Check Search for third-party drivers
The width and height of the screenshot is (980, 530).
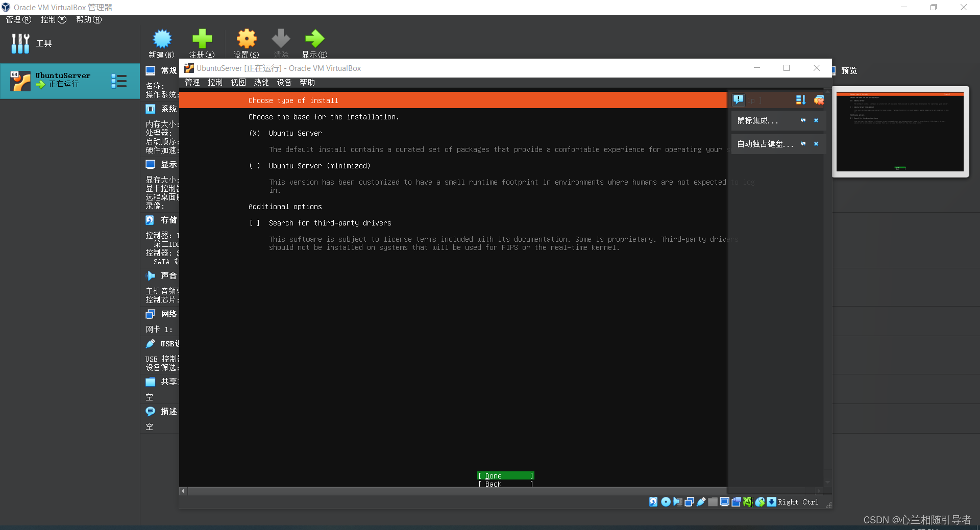click(x=255, y=223)
